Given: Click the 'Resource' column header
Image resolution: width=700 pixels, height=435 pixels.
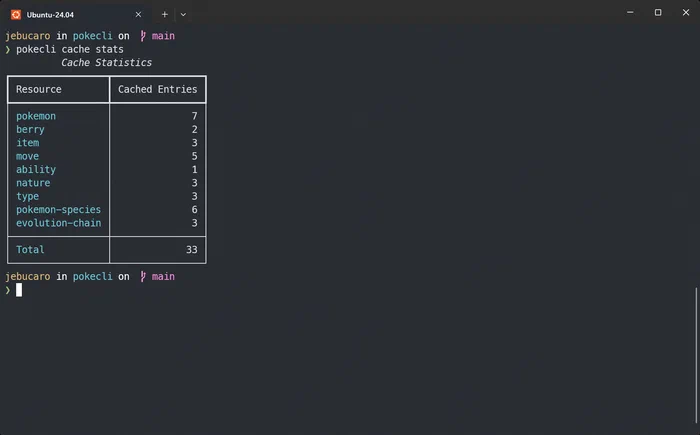Looking at the screenshot, I should click(39, 89).
